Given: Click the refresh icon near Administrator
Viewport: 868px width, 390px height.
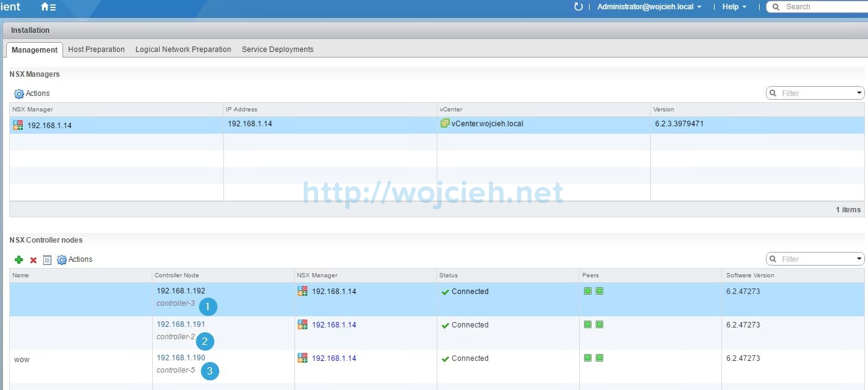Looking at the screenshot, I should [578, 7].
